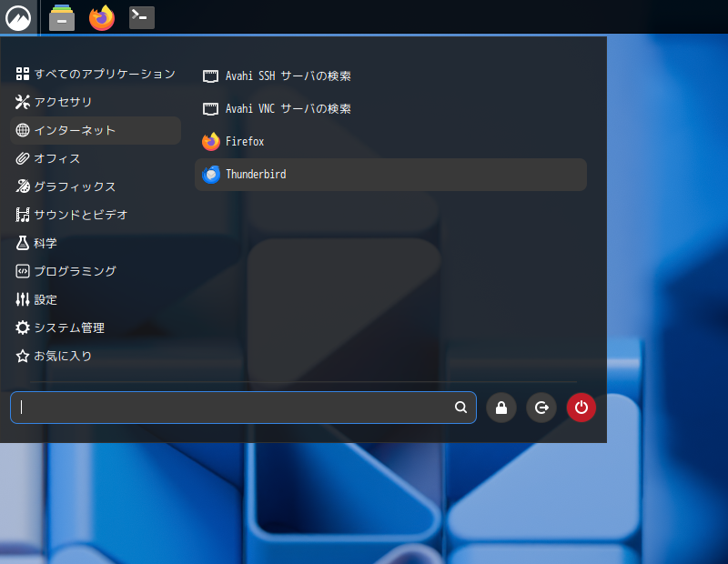This screenshot has height=564, width=728.
Task: Open the 設定 category
Action: 96,300
